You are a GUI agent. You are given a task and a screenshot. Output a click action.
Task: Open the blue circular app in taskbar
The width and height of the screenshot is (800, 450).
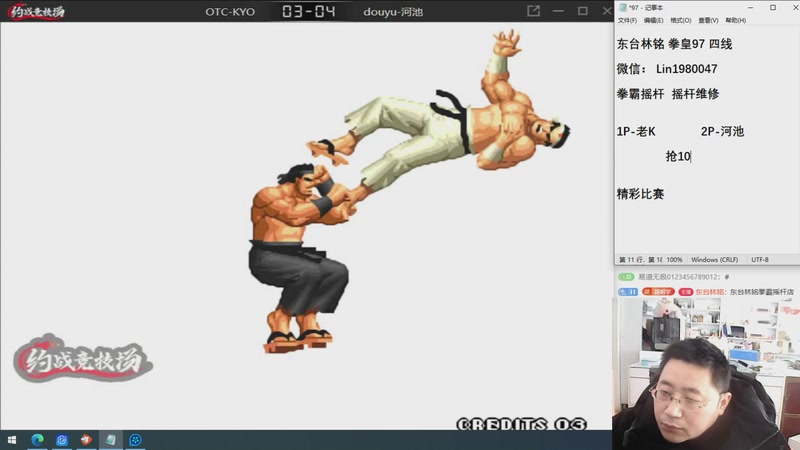click(x=62, y=440)
